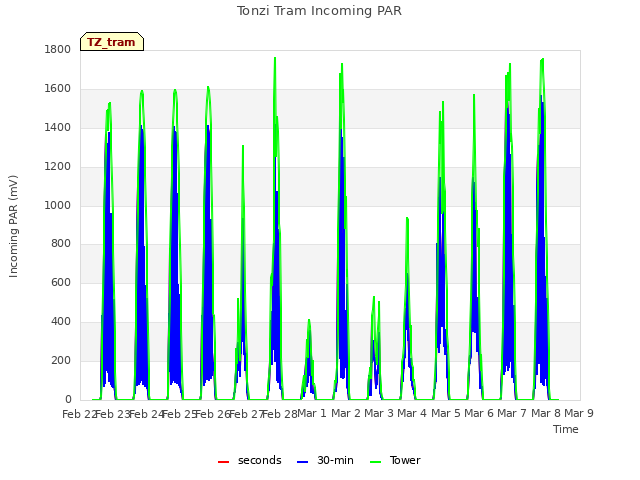
Task: Click the Time axis label
Action: pos(566,429)
